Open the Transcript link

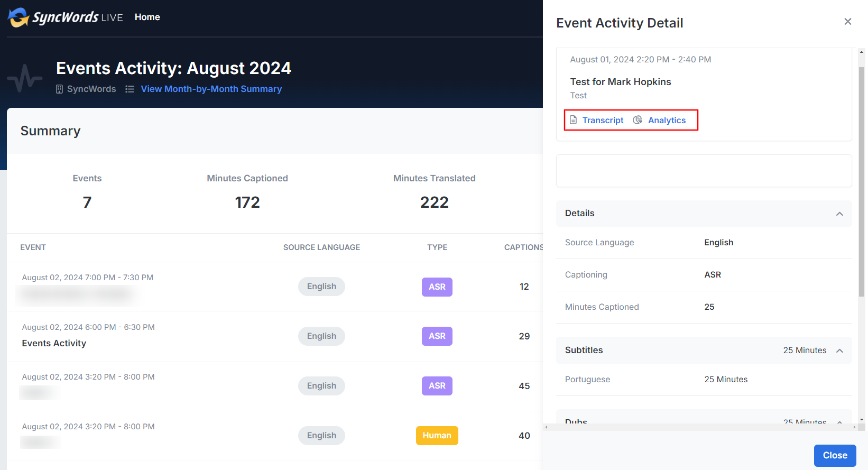603,120
